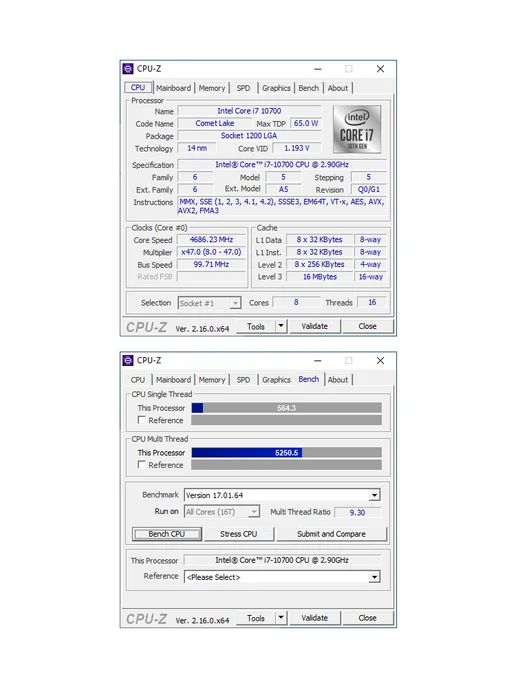
Task: Click the This Processor name field in the Bench tab
Action: click(x=282, y=560)
